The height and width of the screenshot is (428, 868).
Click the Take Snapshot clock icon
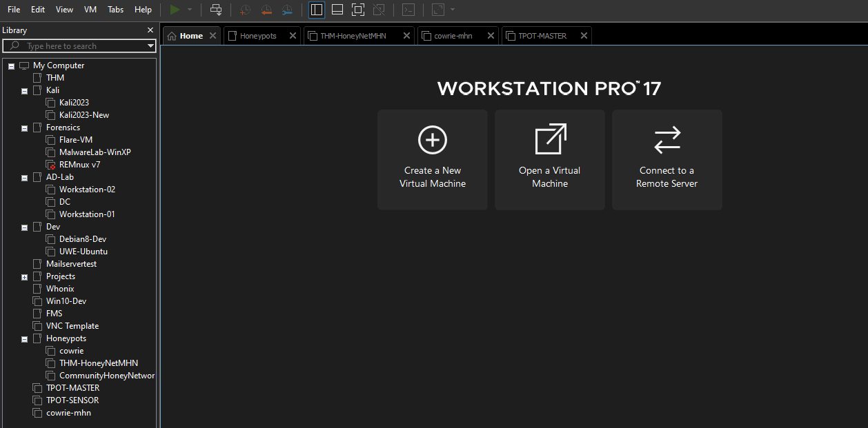click(x=245, y=10)
